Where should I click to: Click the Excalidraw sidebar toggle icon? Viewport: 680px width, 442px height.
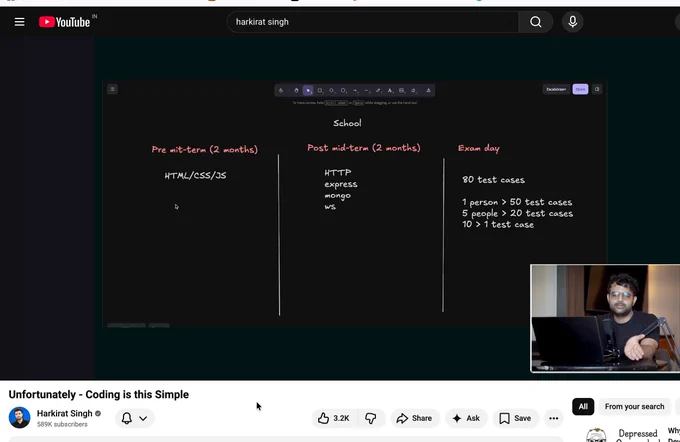click(597, 89)
